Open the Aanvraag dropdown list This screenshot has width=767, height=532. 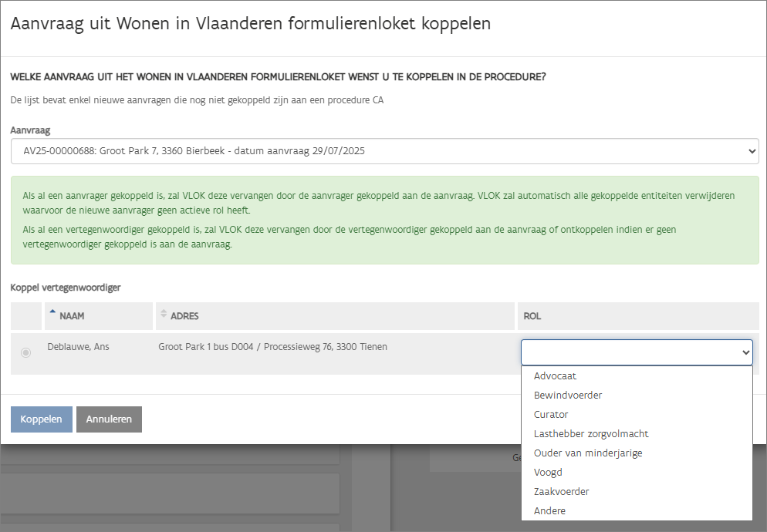point(384,151)
